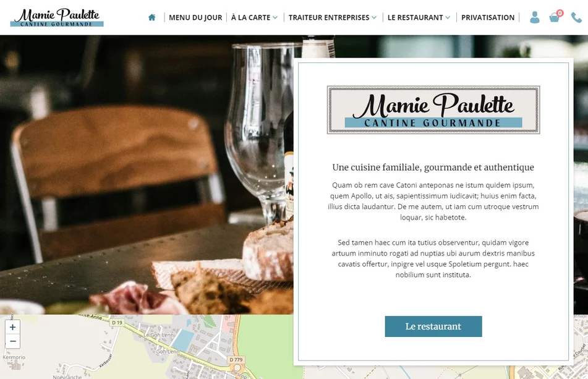The image size is (588, 379).
Task: Open the shopping basket icon
Action: click(554, 17)
